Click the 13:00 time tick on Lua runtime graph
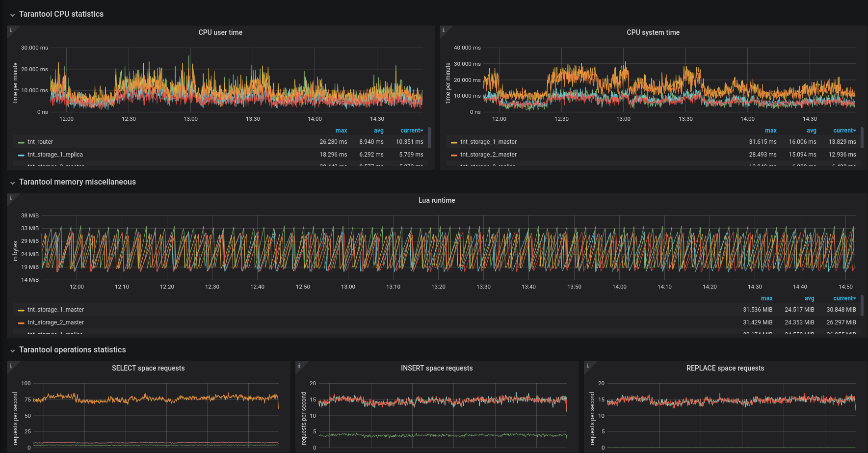Image resolution: width=868 pixels, height=453 pixels. click(x=348, y=287)
